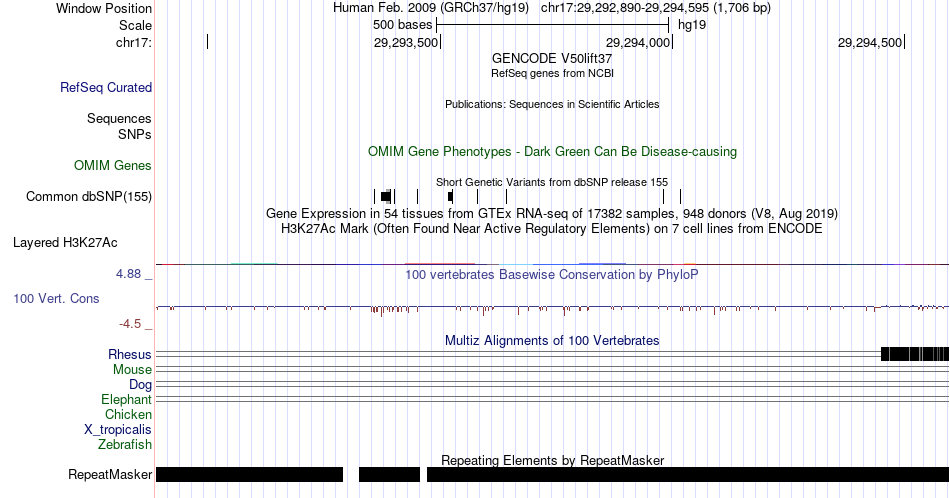Click 100 vertebrates Basewise Conservation by PhyloP
Screen dimensions: 950x498
(552, 274)
